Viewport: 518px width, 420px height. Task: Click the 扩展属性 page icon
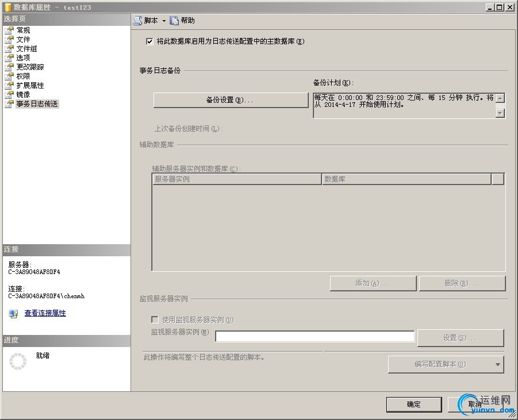point(9,86)
